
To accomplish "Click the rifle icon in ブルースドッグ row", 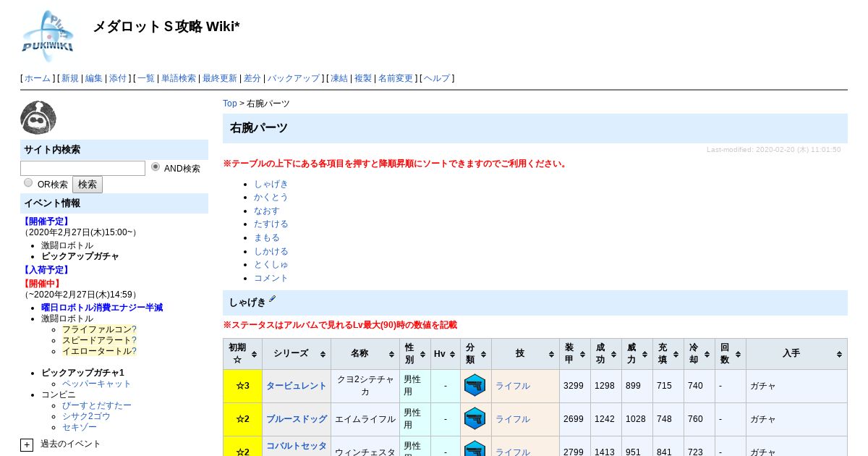I will pos(475,418).
